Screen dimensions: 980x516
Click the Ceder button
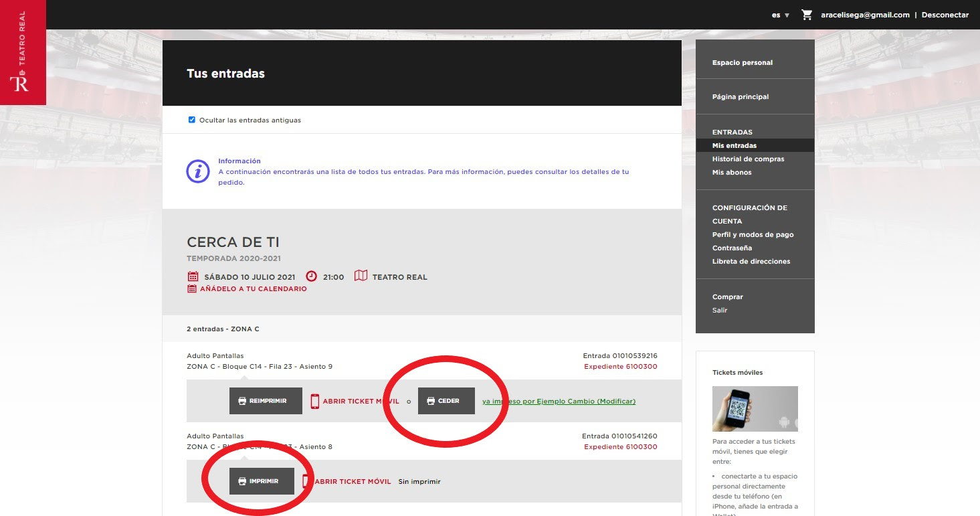pos(446,401)
